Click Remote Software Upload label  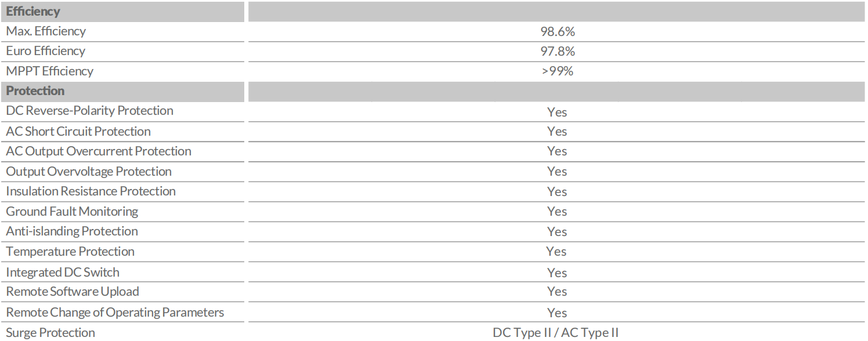click(73, 292)
